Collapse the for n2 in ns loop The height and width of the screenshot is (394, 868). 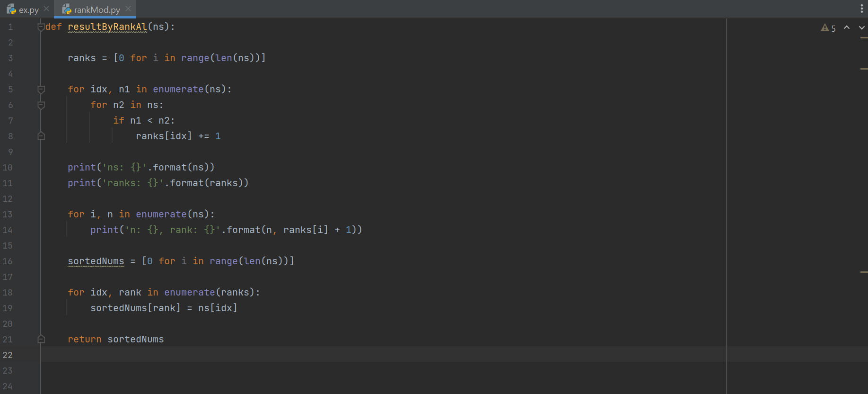tap(41, 105)
